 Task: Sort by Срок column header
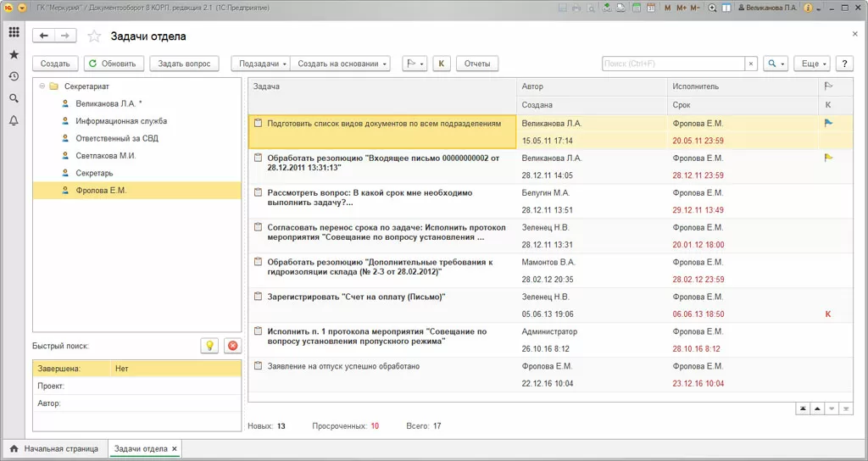743,104
